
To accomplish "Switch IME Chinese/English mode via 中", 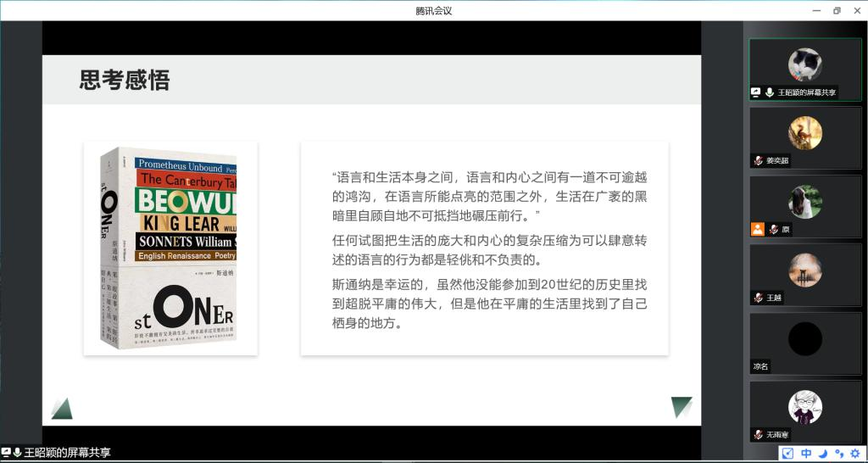I will pos(806,453).
